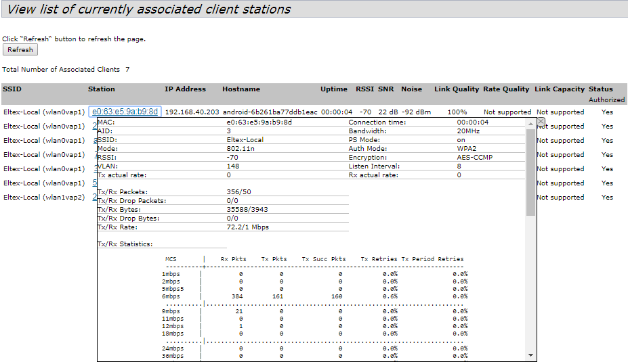Click the Status column header
Viewport: 628px width, 364px height.
click(x=600, y=89)
